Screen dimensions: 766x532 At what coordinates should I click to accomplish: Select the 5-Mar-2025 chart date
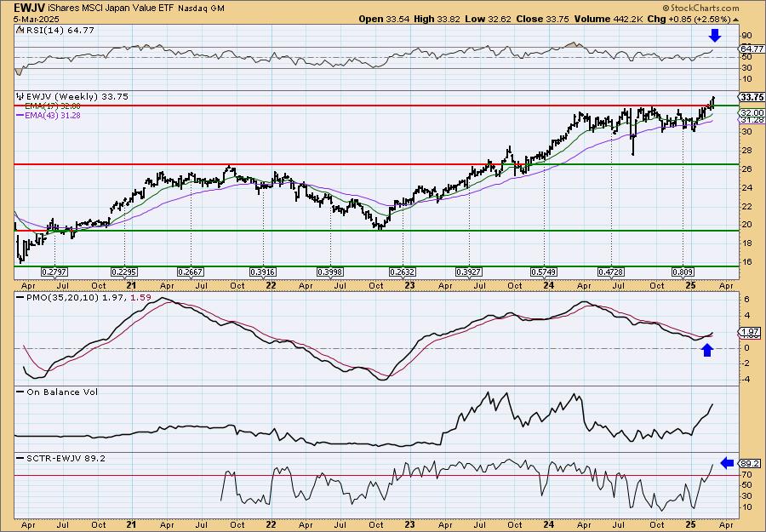[37, 19]
